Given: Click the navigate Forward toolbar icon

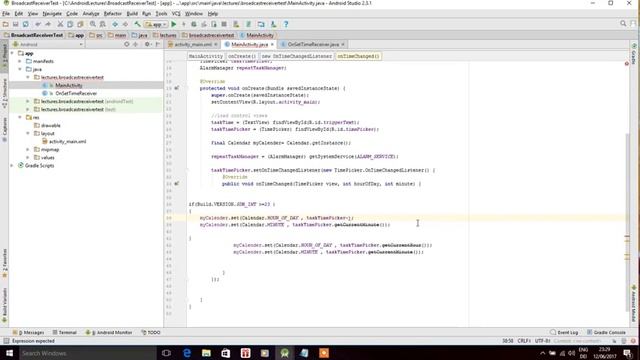Looking at the screenshot, I should coord(125,24).
